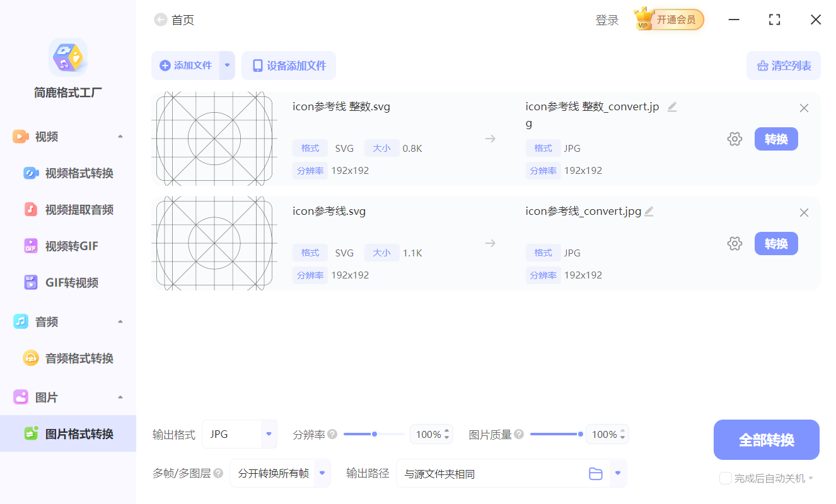
Task: Click the 视频格式转换 icon in sidebar
Action: tap(31, 173)
